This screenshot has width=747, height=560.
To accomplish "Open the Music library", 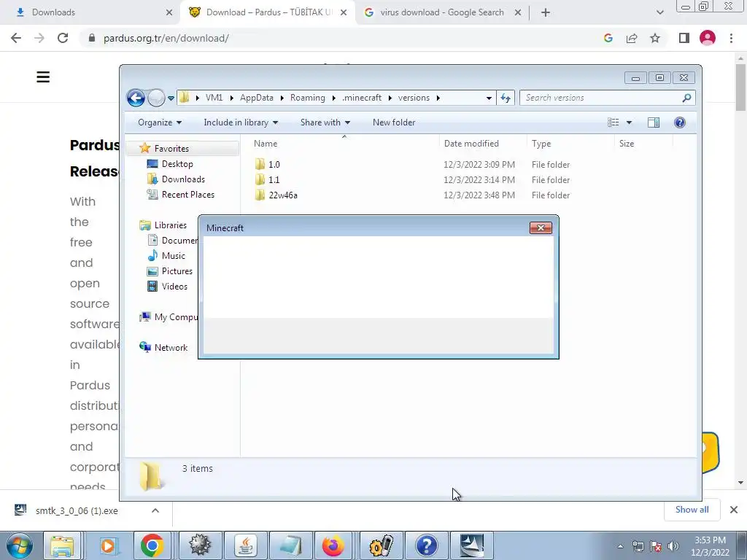I will point(173,256).
